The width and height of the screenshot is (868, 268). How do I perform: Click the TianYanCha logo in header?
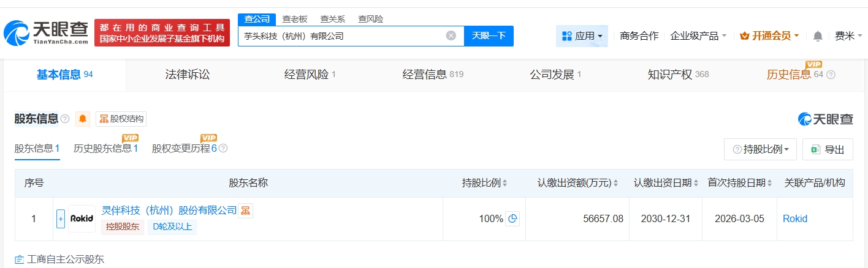click(46, 33)
